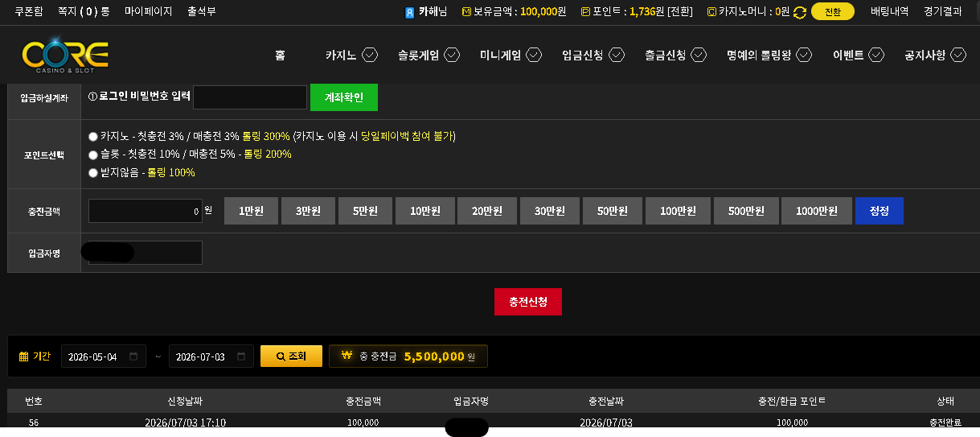Open the 출금신청 menu label
980x437 pixels.
(665, 55)
